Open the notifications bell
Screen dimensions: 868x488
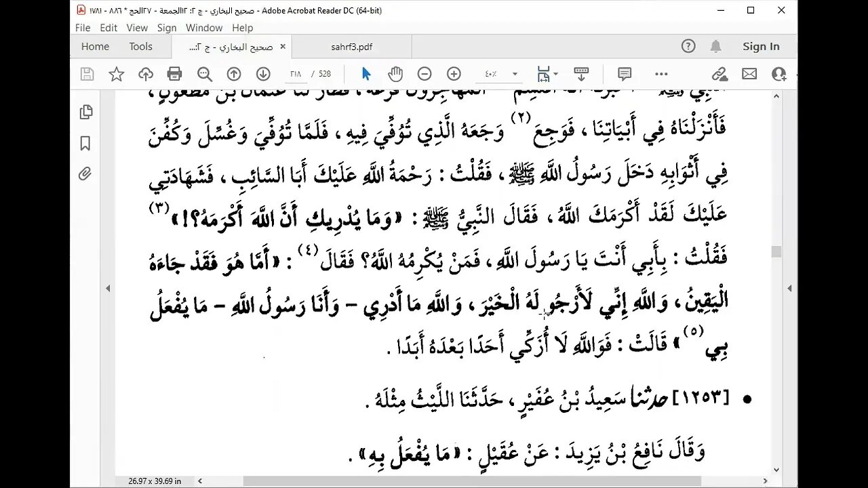click(x=715, y=46)
